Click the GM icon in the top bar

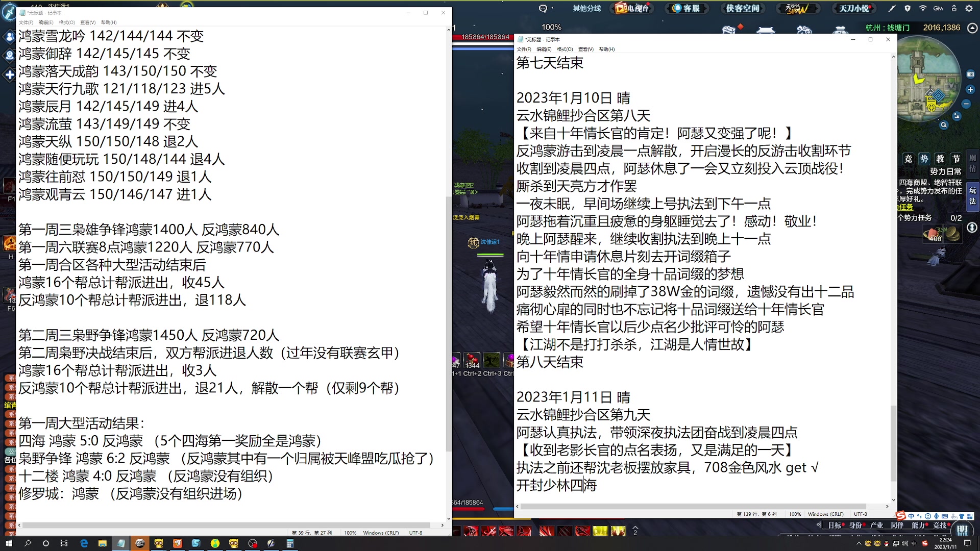point(938,9)
